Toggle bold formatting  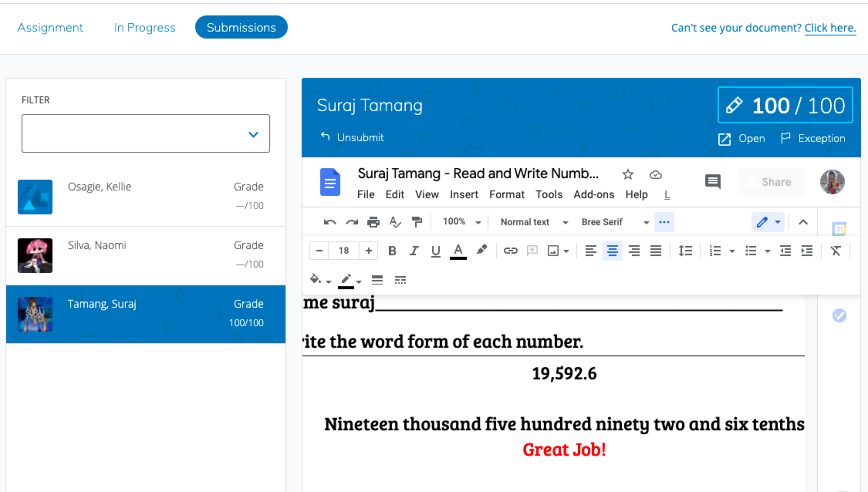click(392, 251)
